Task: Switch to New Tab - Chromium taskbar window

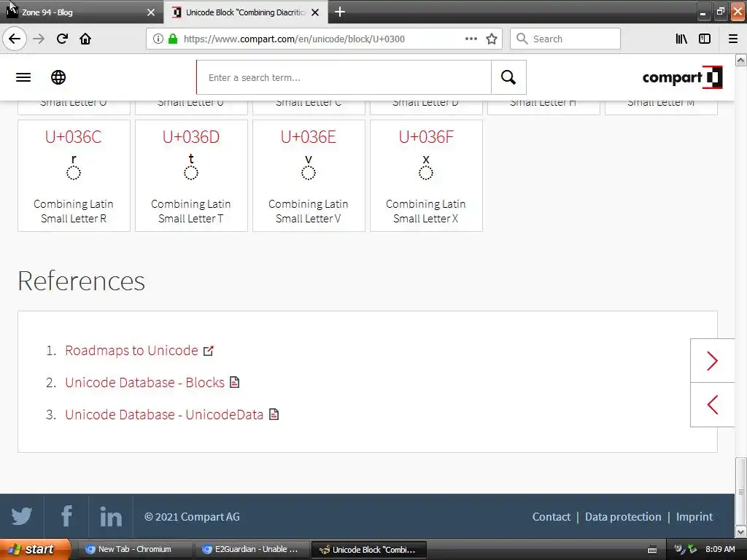Action: tap(134, 549)
